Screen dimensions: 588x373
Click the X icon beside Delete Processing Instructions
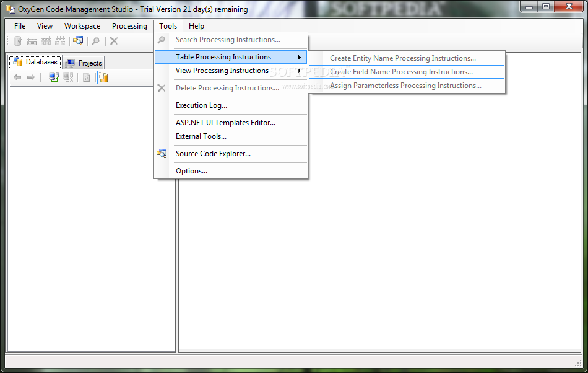tap(162, 88)
